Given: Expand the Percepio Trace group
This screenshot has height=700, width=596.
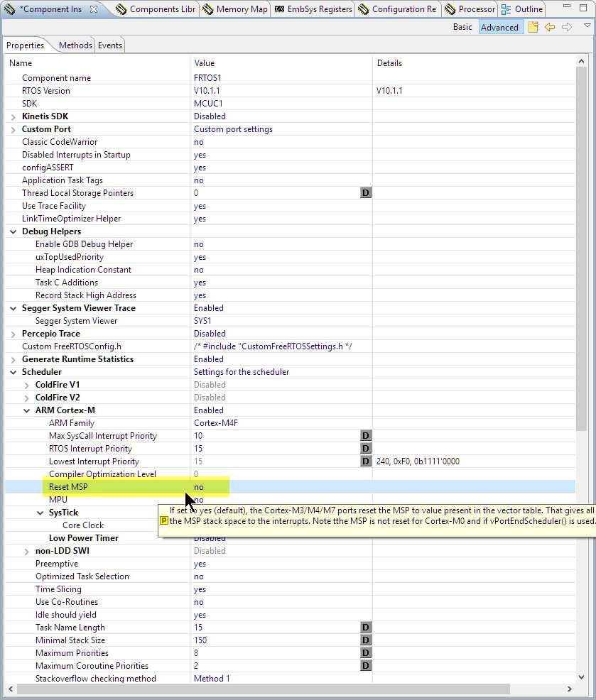Looking at the screenshot, I should [13, 334].
